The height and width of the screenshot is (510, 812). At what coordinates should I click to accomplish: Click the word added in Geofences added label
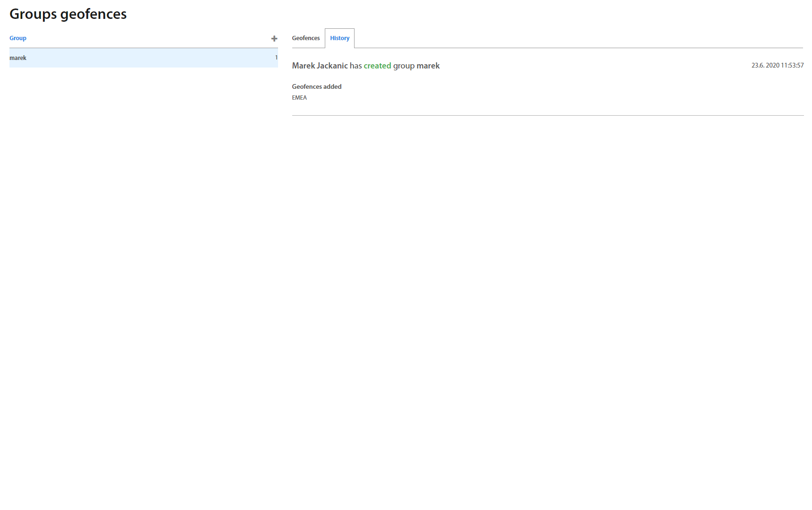(332, 87)
